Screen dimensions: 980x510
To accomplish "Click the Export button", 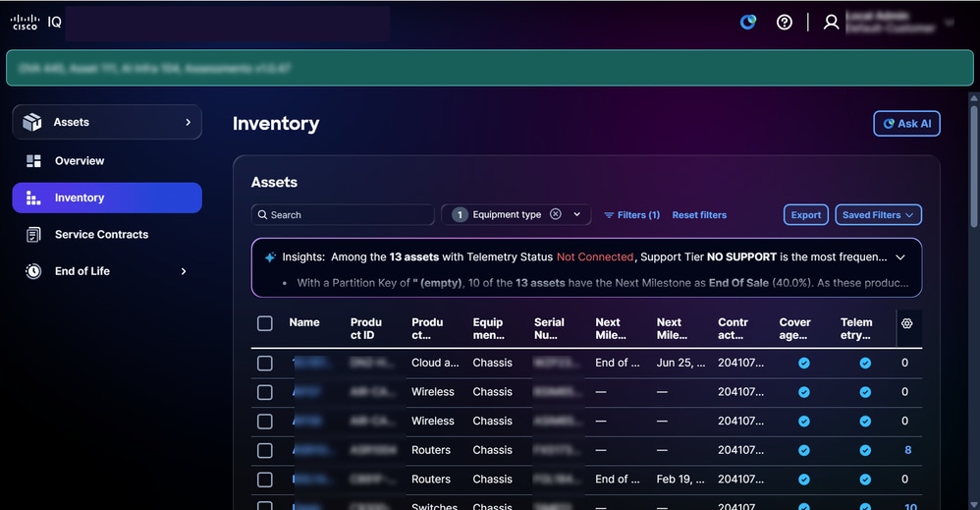I will point(805,214).
